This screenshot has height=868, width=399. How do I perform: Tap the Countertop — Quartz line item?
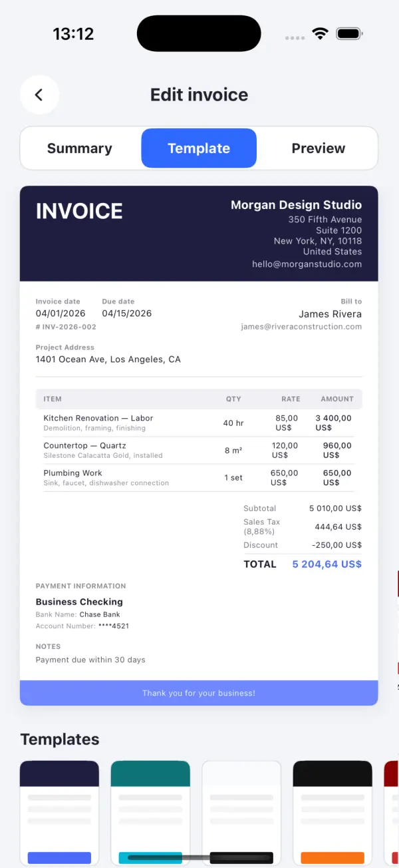click(x=85, y=446)
